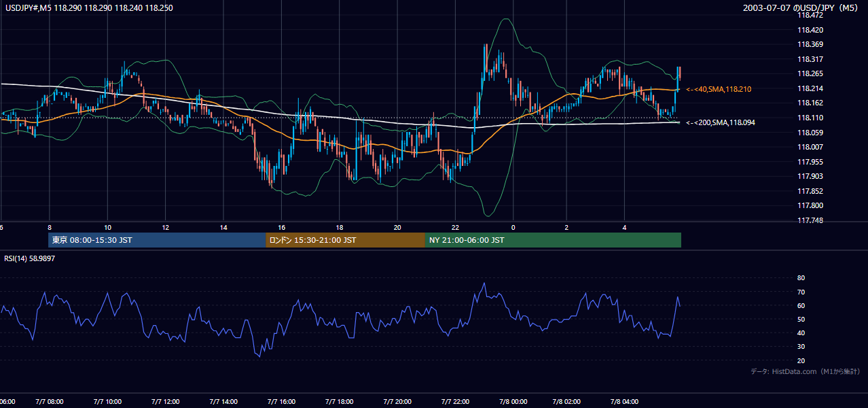Click price axis label 118.059

tap(811, 133)
